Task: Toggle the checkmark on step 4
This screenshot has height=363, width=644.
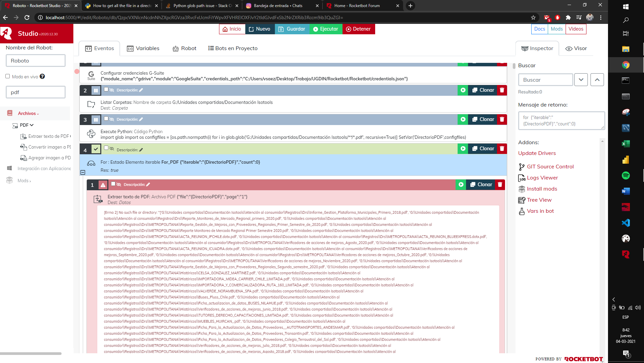Action: (96, 149)
